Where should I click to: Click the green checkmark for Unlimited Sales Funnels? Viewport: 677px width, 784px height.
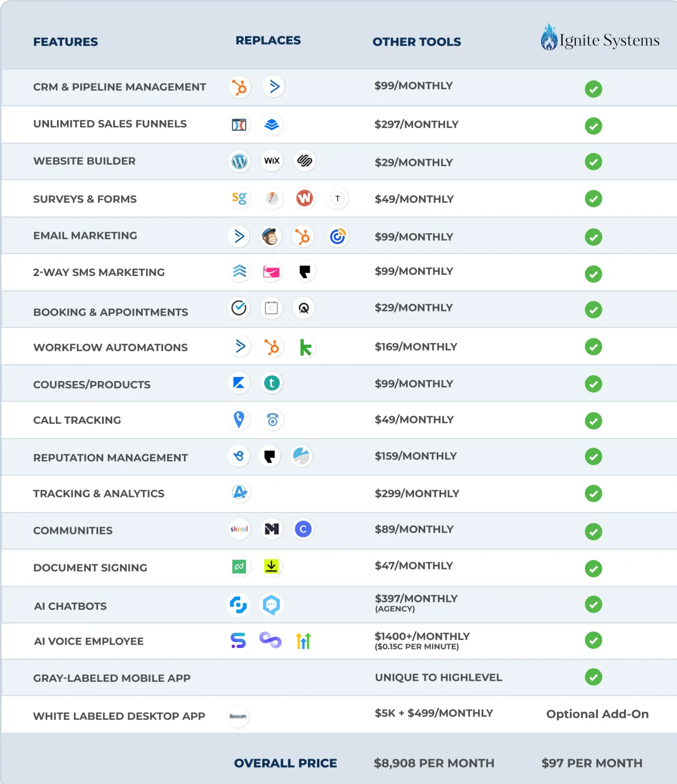594,126
